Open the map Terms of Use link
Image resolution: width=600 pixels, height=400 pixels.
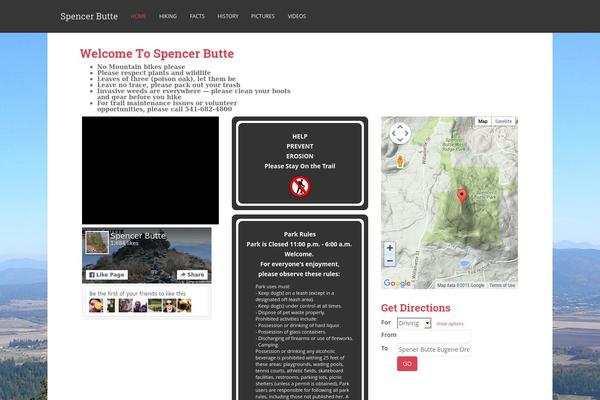tap(502, 285)
